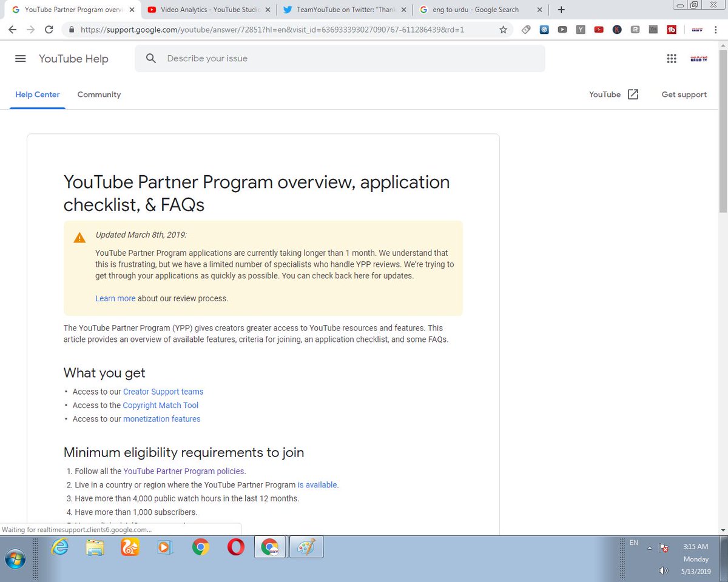This screenshot has width=728, height=582.
Task: Click the YouTube Help title
Action: coord(73,59)
